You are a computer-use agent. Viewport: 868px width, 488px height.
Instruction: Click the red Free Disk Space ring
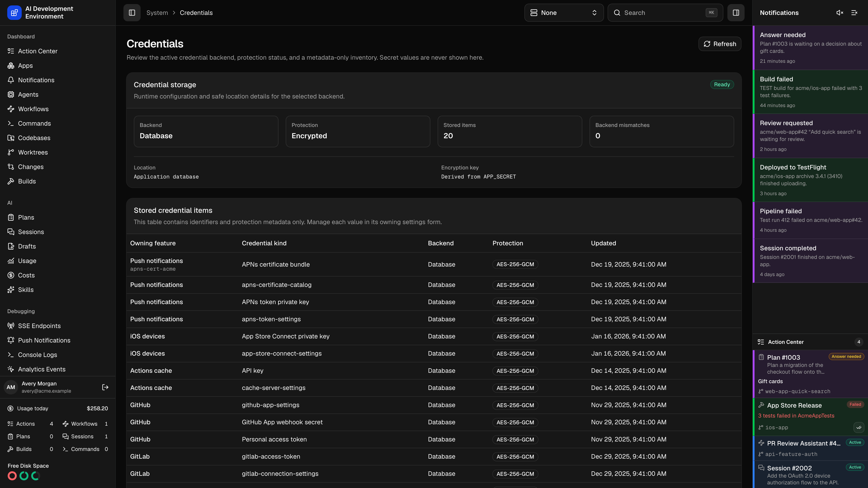click(12, 476)
